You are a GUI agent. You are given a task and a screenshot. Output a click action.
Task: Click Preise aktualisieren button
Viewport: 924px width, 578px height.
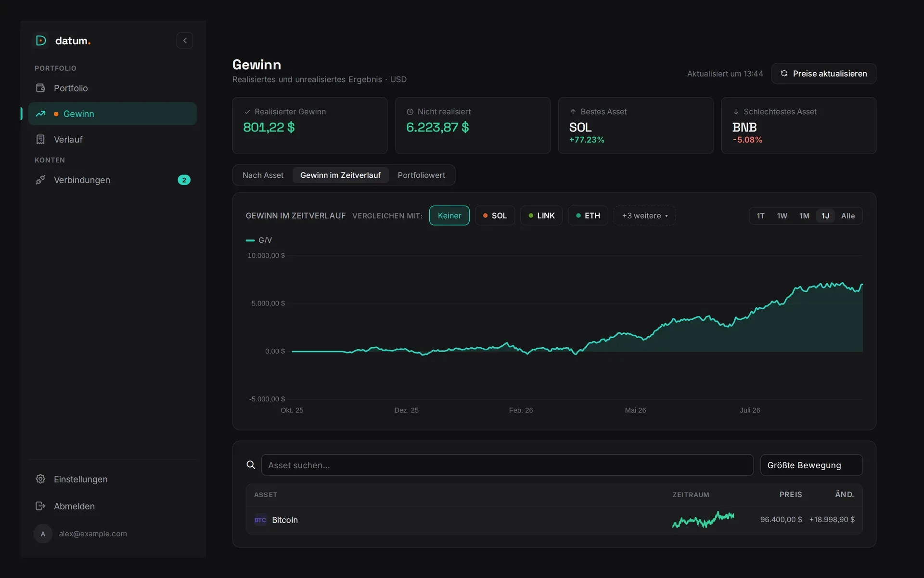coord(823,74)
